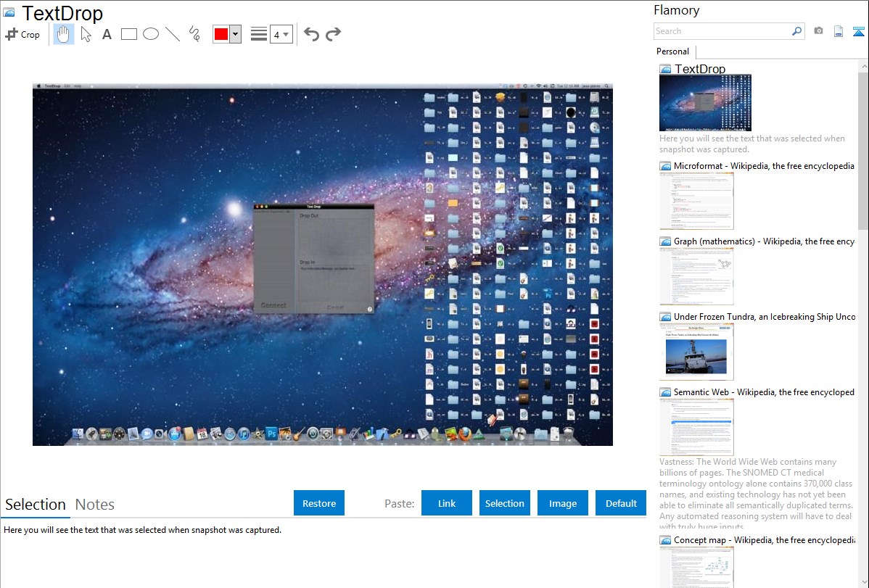Click the camera capture icon

tap(818, 31)
